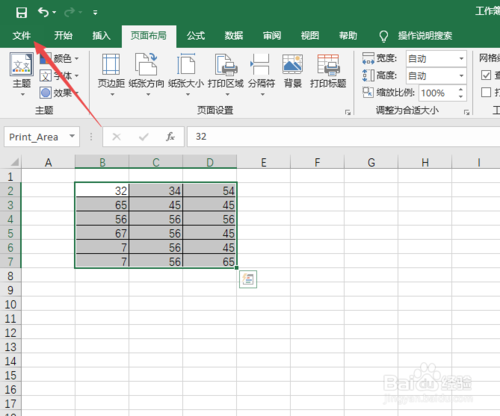Open the 分隔符 breaks tool

(x=261, y=75)
